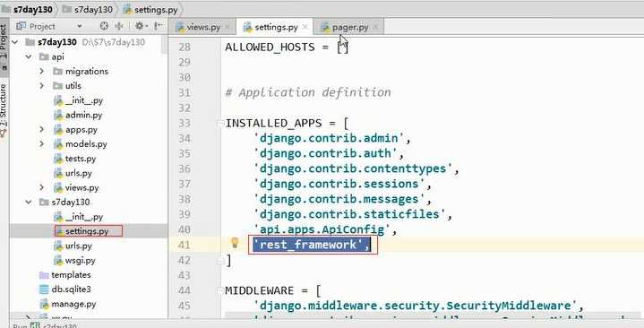644x328 pixels.
Task: Open Project panel settings gear
Action: pyautogui.click(x=140, y=26)
